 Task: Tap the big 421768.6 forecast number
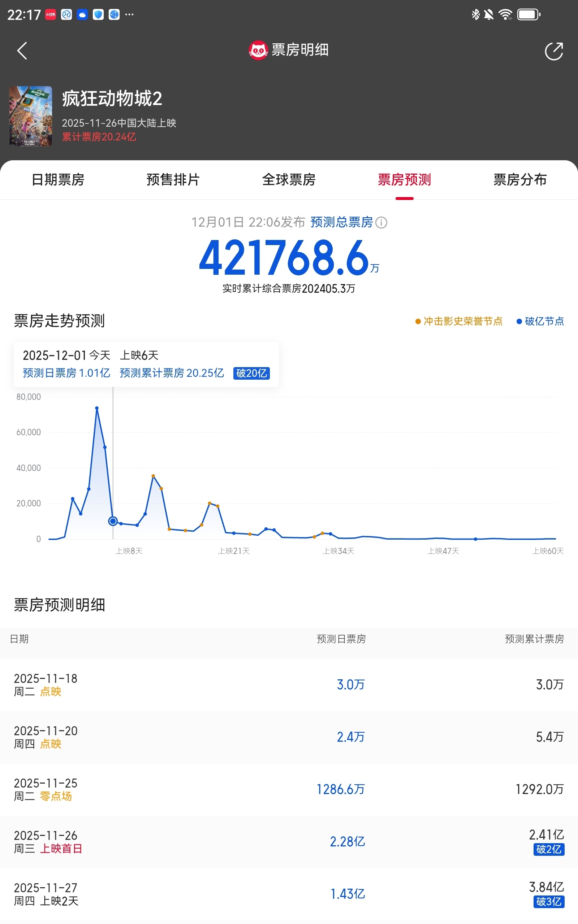[x=284, y=258]
